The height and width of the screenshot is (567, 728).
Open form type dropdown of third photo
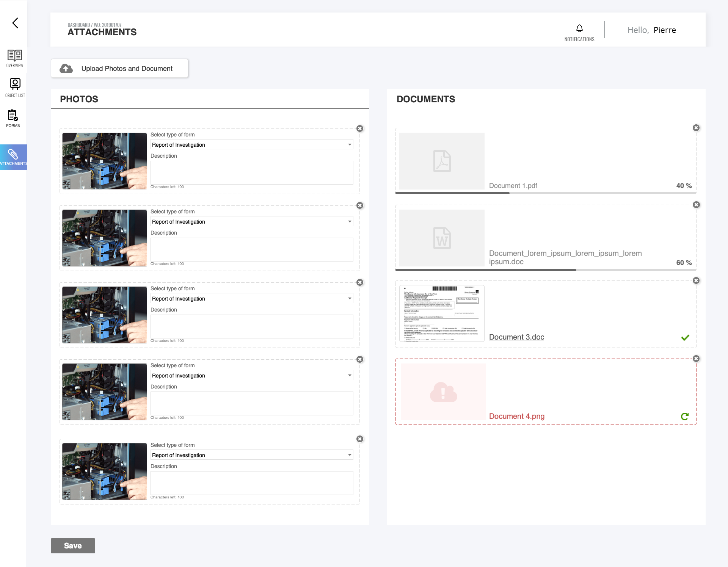coord(252,298)
